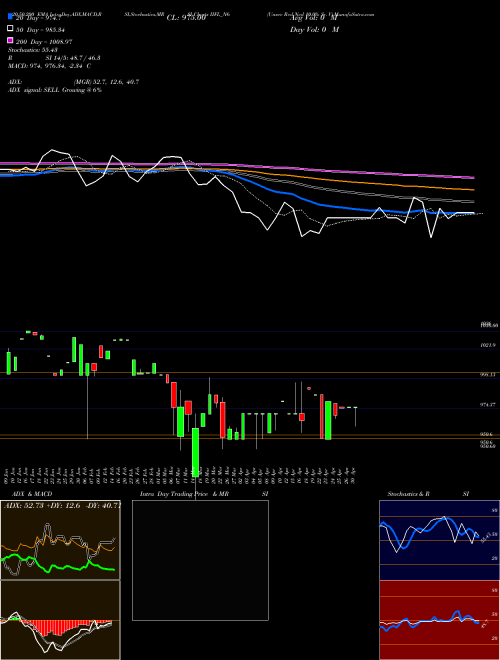
Task: Select the '50 Day - 985.34' legend text
Action: pos(40,30)
